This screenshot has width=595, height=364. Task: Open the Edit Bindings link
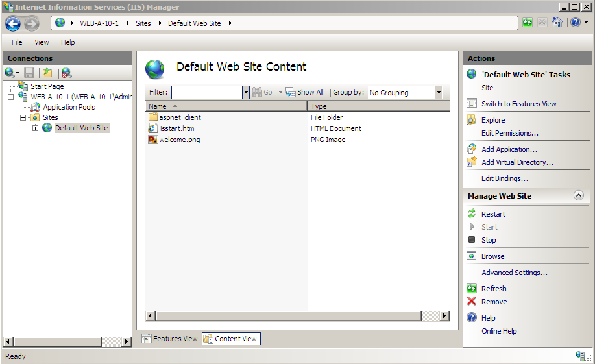pyautogui.click(x=505, y=178)
